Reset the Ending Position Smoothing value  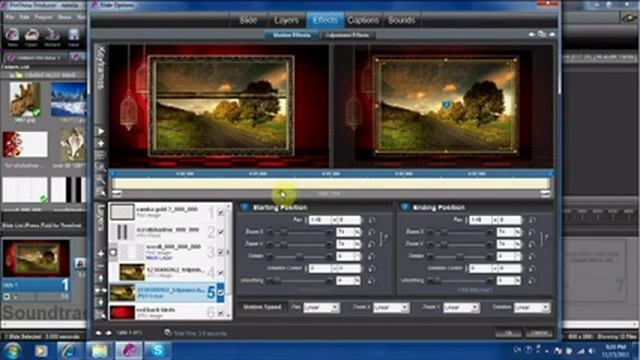tap(532, 281)
